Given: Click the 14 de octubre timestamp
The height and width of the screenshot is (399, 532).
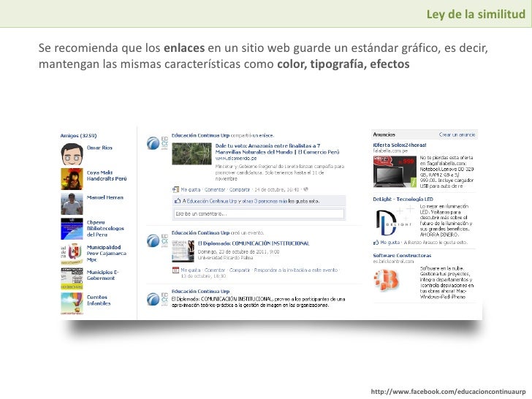Looking at the screenshot, I should (276, 190).
